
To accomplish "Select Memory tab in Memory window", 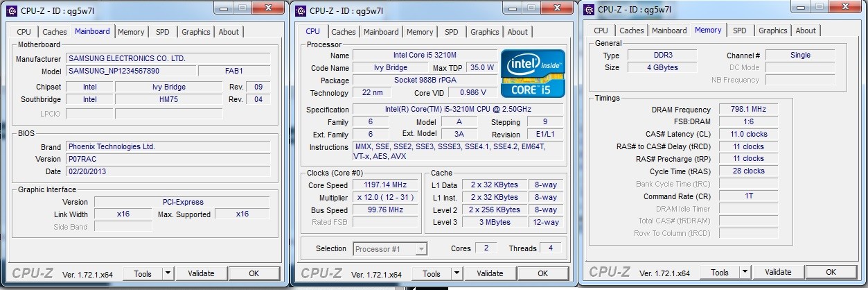I will 708,30.
